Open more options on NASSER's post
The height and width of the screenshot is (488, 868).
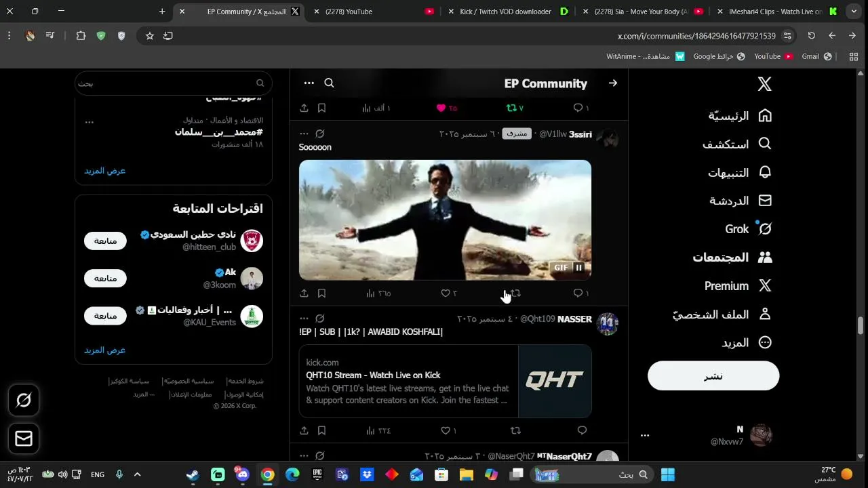(x=304, y=319)
